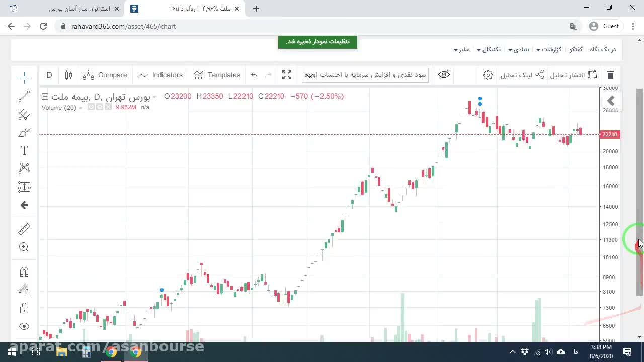The height and width of the screenshot is (362, 644).
Task: Open the گفتگو tab
Action: coord(576,49)
